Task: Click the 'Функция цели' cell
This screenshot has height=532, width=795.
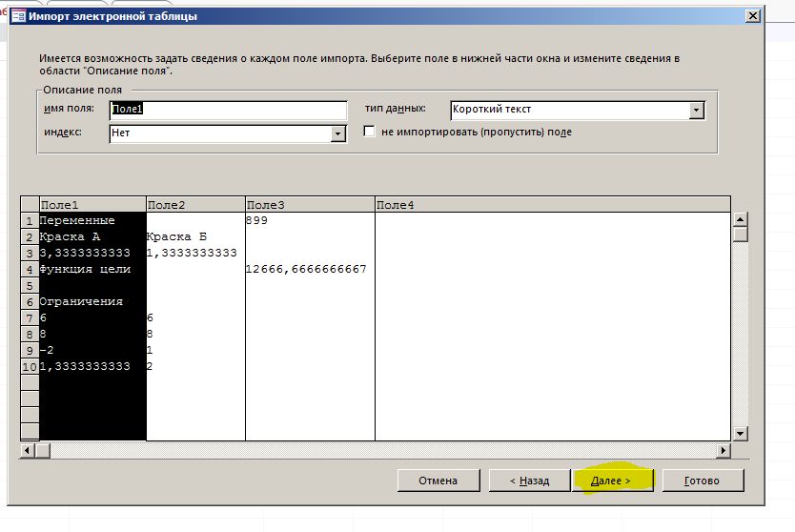Action: coord(92,269)
